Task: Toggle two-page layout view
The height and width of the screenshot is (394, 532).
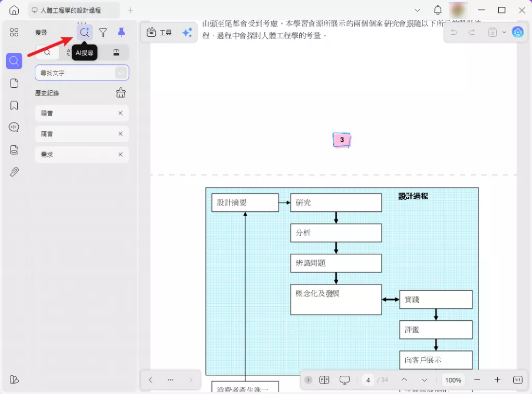Action: (324, 380)
